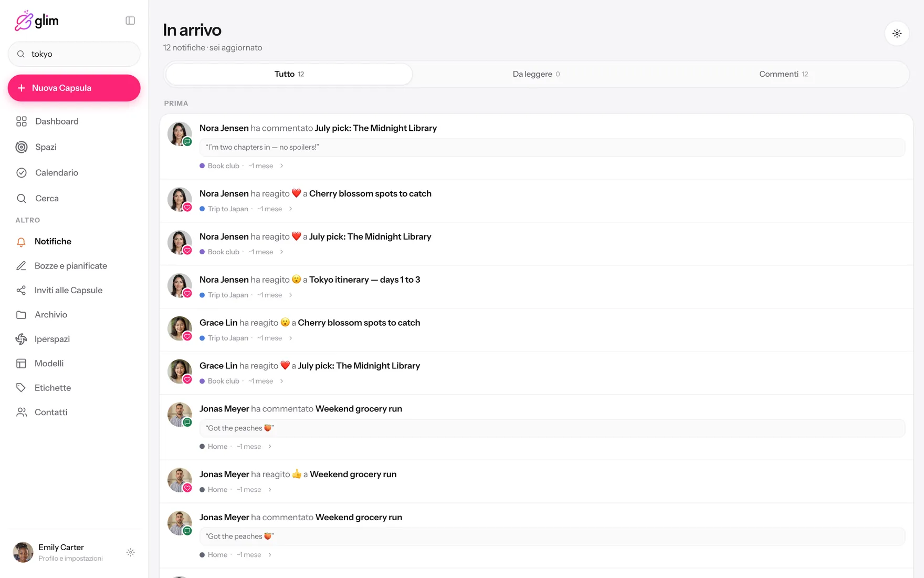The width and height of the screenshot is (924, 578).
Task: Click Nora Jensen's avatar on The Midnight Library comment
Action: tap(180, 134)
